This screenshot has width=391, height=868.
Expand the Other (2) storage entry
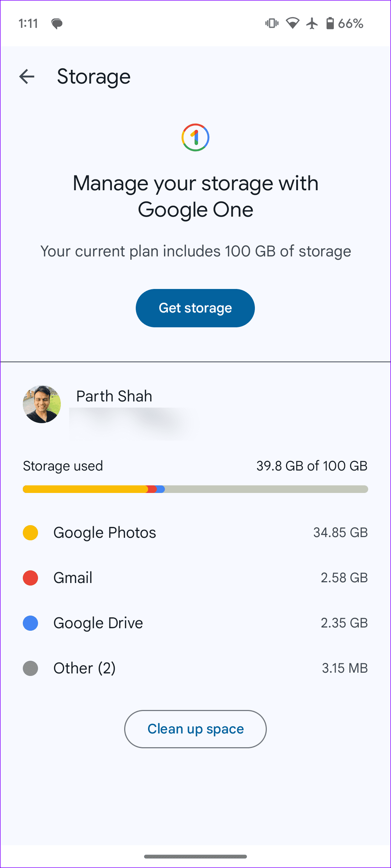195,668
